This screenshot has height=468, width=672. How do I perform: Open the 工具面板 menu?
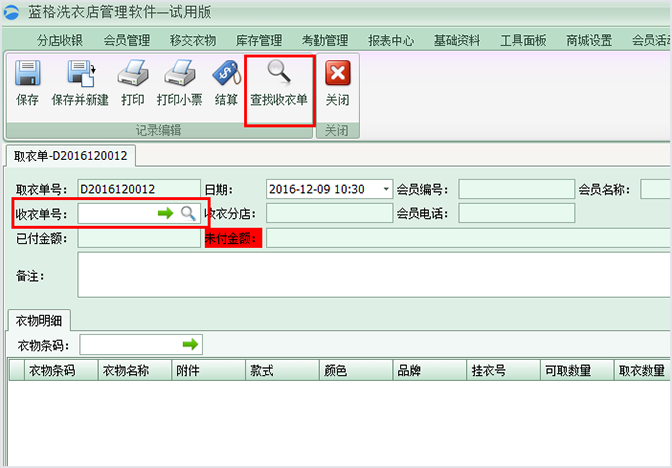[x=523, y=40]
